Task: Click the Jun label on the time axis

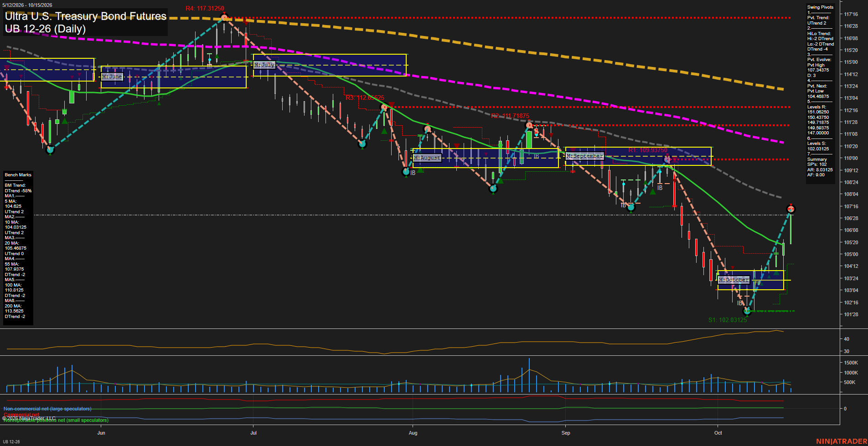Action: coord(101,433)
